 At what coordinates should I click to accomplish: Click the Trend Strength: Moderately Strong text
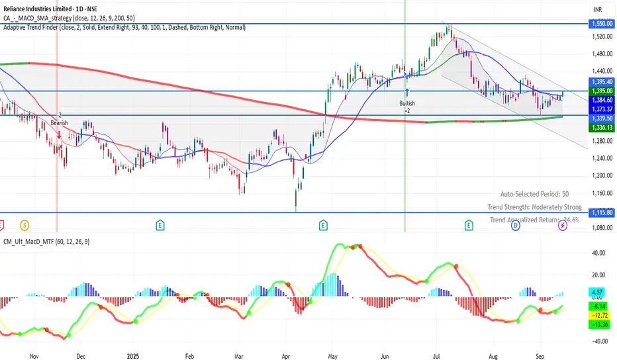(534, 207)
